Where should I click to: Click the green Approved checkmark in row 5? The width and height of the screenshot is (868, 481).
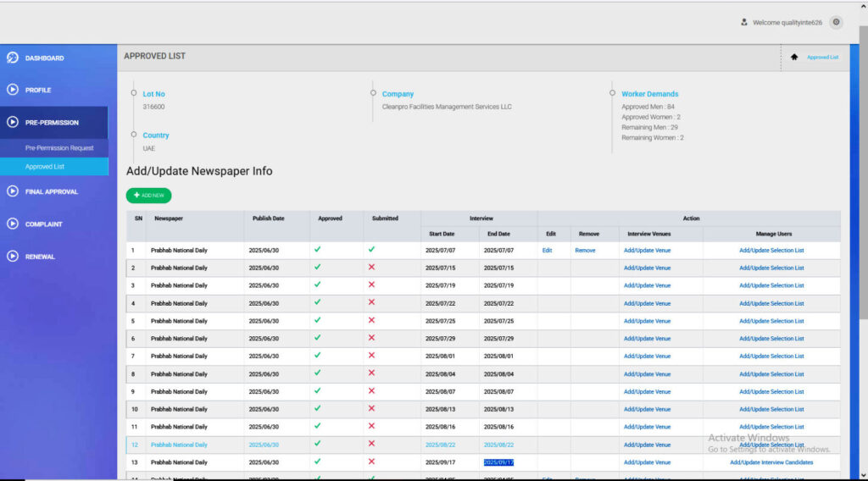point(318,321)
